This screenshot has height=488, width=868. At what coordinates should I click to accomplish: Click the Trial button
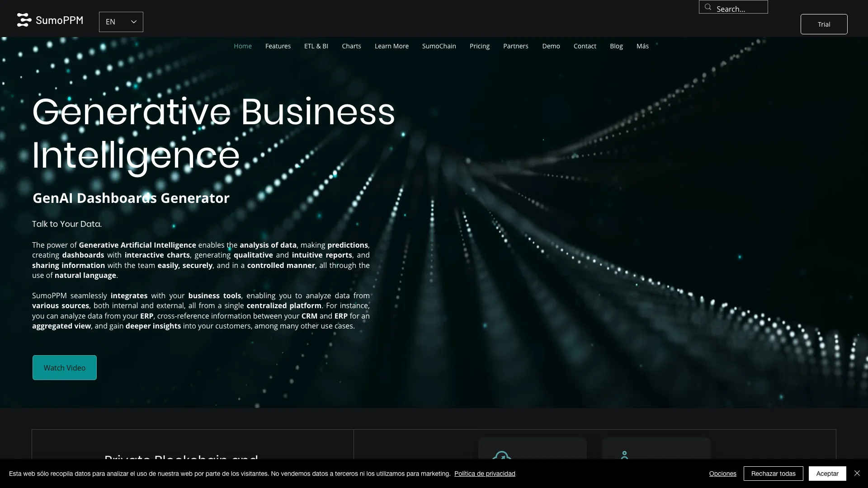click(x=824, y=24)
